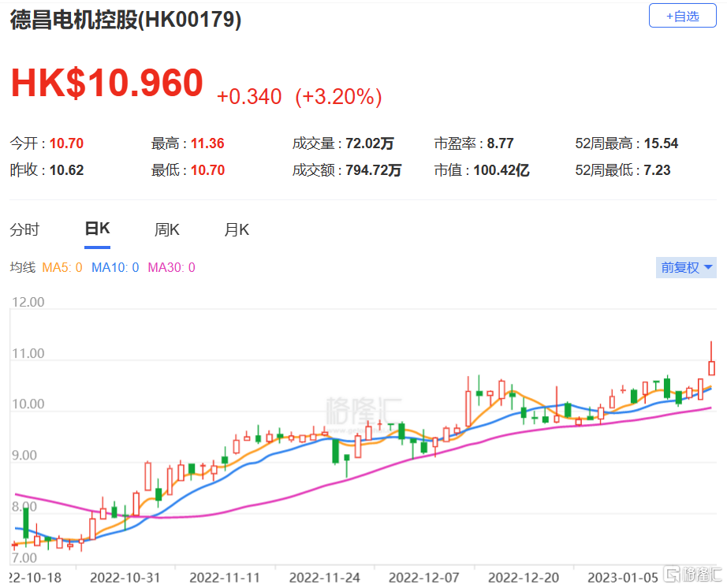Screen dimensions: 727x588
Task: Click the 11.00 price axis label
Action: pyautogui.click(x=28, y=354)
